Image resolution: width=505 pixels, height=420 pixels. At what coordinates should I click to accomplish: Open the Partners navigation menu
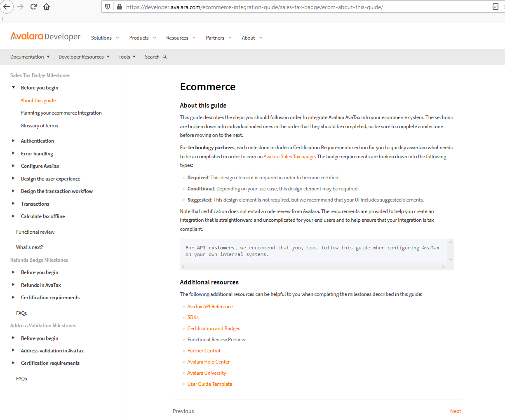[x=218, y=38]
